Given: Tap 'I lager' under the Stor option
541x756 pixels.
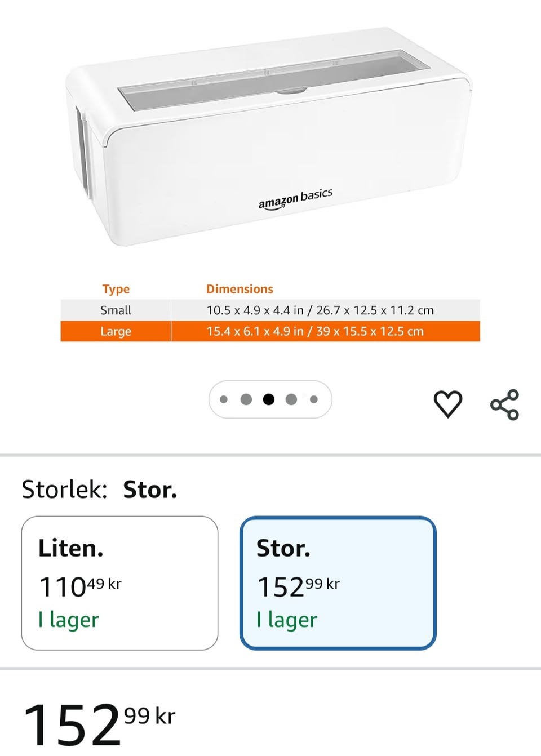Looking at the screenshot, I should point(287,620).
